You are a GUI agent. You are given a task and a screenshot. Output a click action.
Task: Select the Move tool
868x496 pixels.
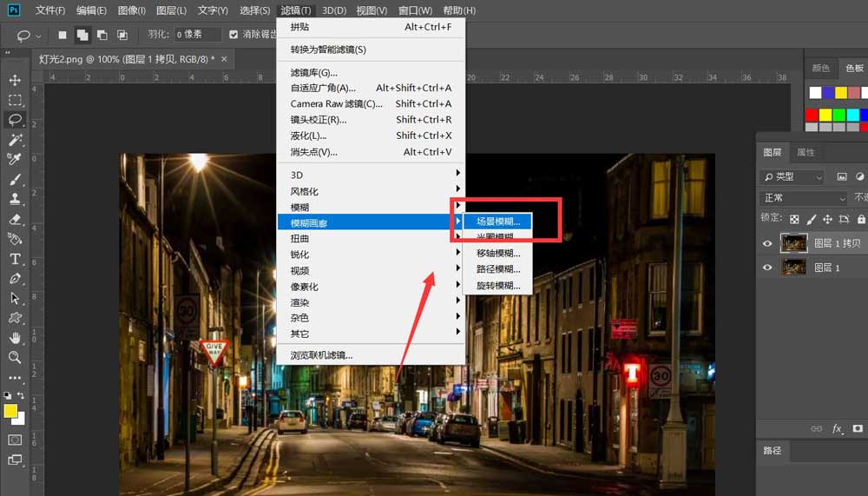pyautogui.click(x=15, y=80)
